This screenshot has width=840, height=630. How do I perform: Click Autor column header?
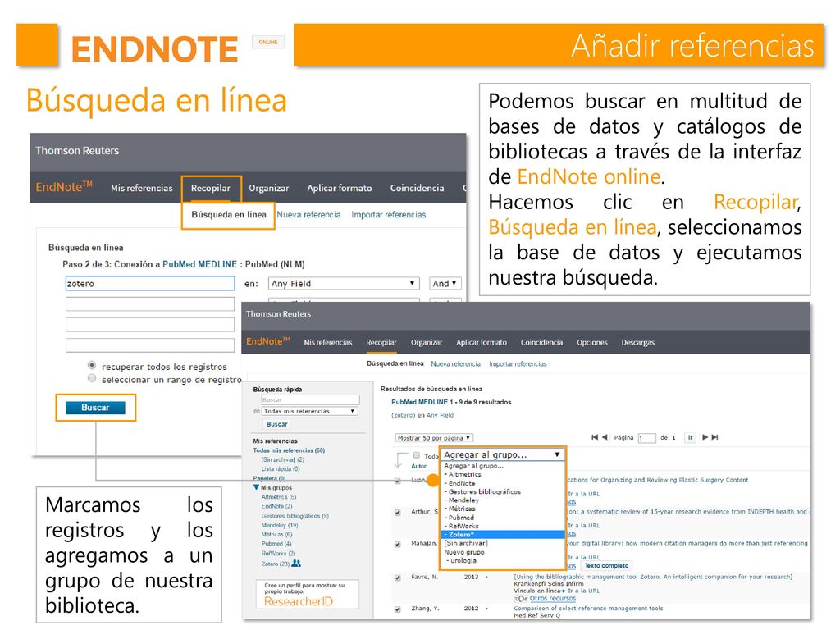pos(418,466)
